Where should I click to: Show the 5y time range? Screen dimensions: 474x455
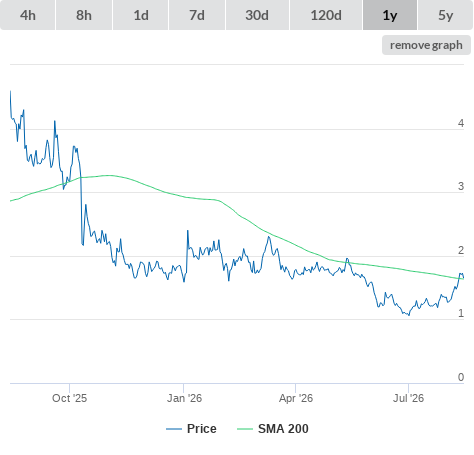coord(445,15)
